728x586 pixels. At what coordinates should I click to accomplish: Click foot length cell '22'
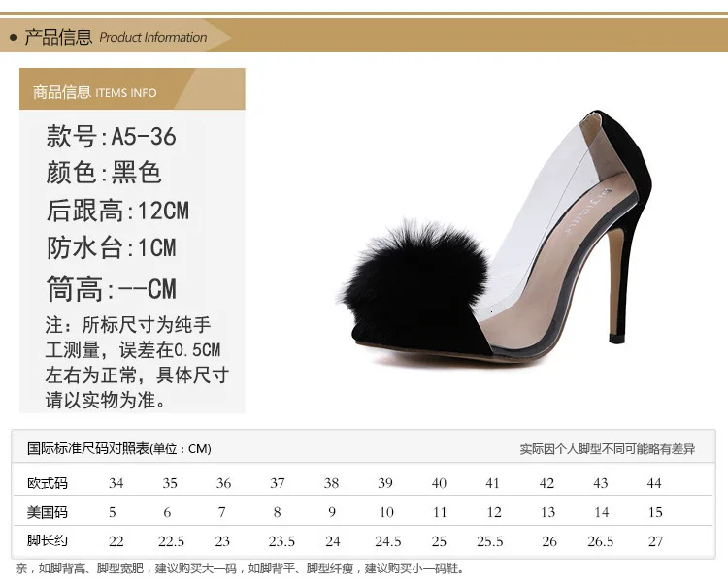pyautogui.click(x=116, y=541)
